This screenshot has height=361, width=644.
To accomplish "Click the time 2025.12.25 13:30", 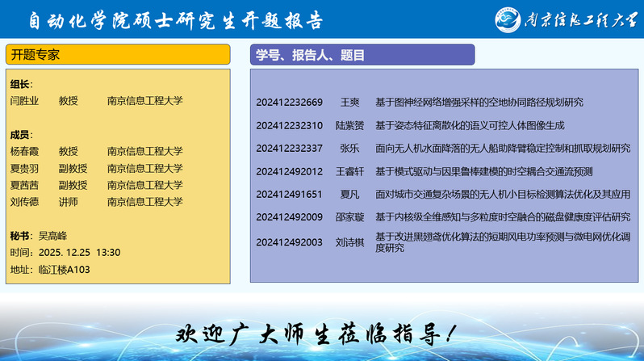I will [79, 252].
